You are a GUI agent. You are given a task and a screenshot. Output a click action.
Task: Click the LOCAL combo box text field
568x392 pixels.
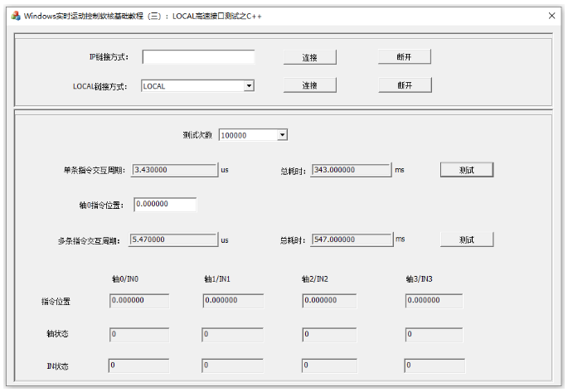(192, 86)
